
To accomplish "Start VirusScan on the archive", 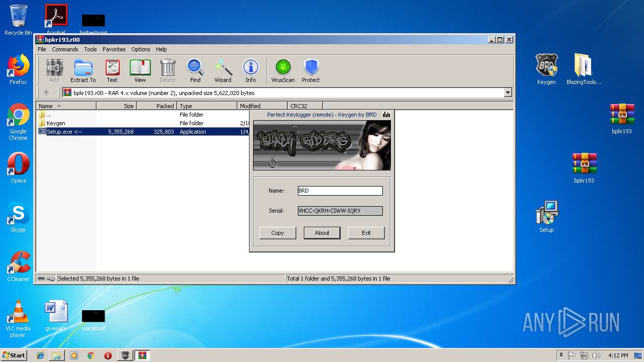I will pyautogui.click(x=283, y=71).
